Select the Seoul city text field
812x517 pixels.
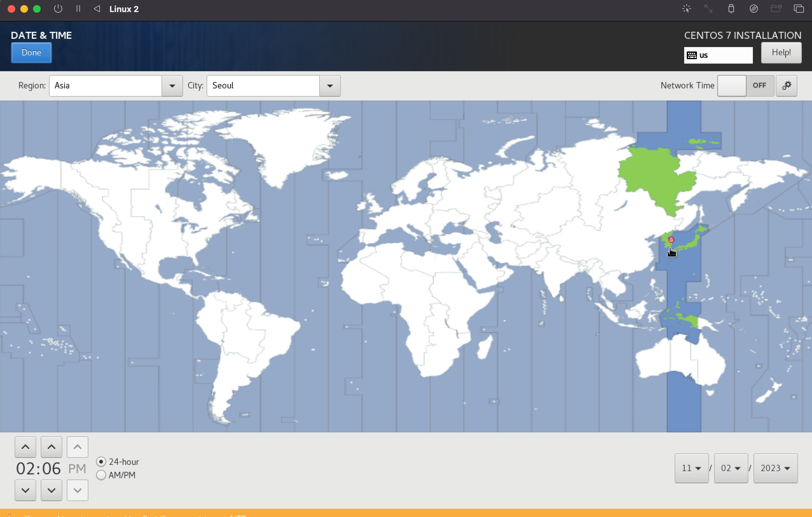pos(263,86)
